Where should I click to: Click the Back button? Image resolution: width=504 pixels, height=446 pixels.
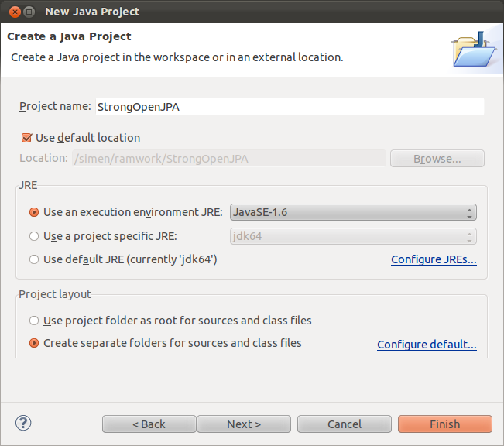click(x=149, y=424)
